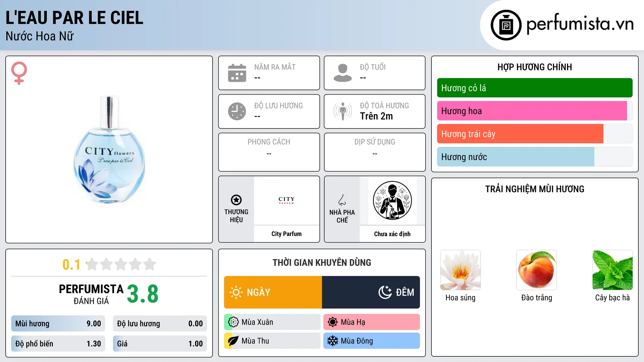Click the calendar icon beside Năm ra mắt

pyautogui.click(x=237, y=73)
